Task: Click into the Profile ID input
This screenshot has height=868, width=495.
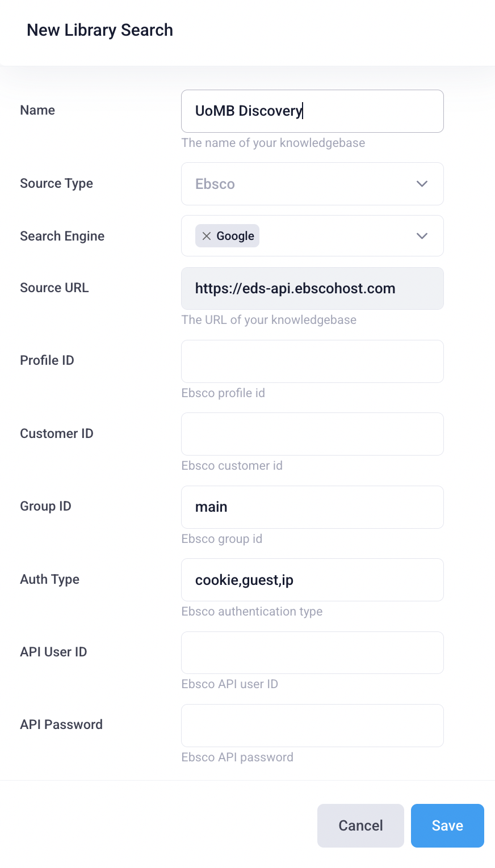Action: tap(312, 361)
